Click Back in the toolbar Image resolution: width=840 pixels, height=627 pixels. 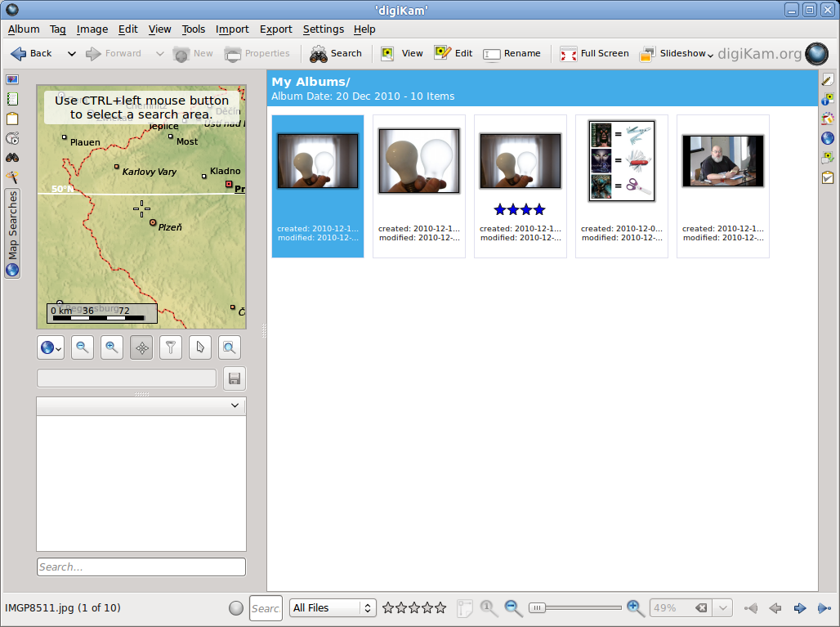(32, 53)
